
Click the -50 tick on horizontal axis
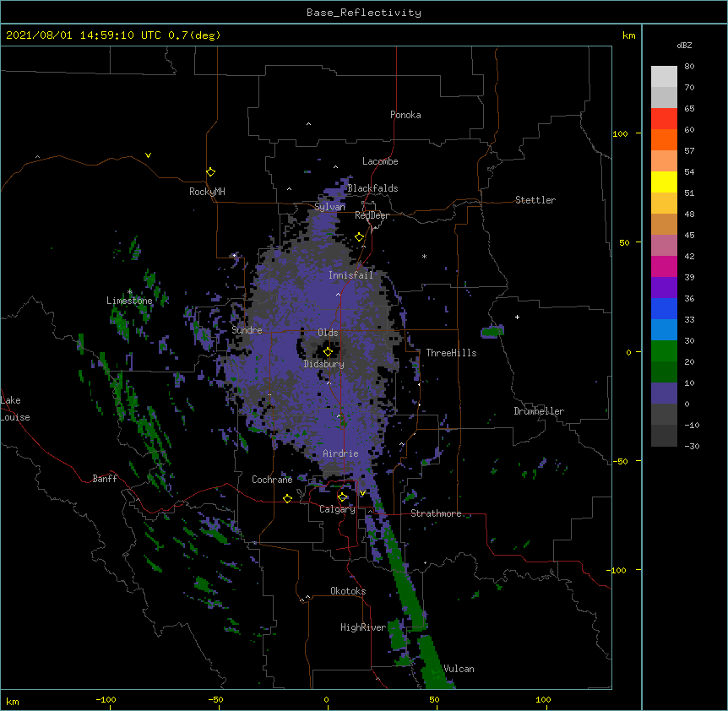point(215,699)
